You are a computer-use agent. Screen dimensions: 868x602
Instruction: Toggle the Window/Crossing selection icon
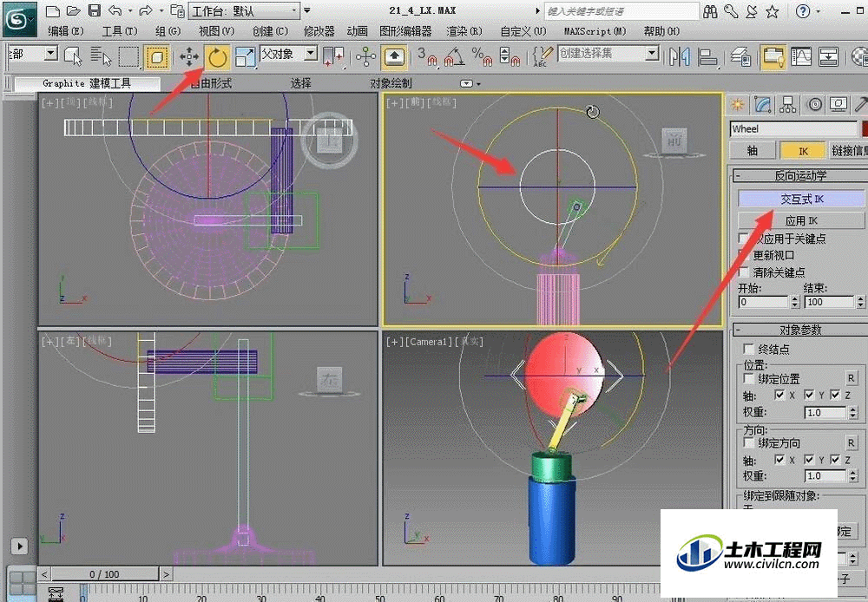tap(156, 56)
